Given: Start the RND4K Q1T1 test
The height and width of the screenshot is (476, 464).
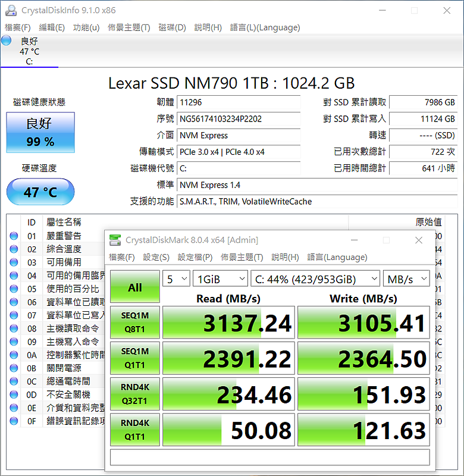Looking at the screenshot, I should tap(135, 430).
